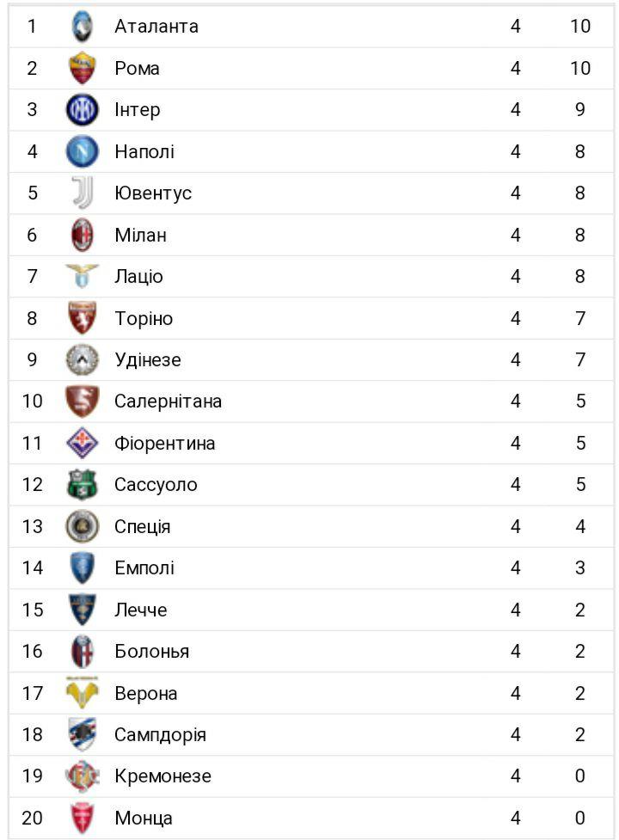
Task: Select the Sampdoria club crest
Action: click(83, 735)
